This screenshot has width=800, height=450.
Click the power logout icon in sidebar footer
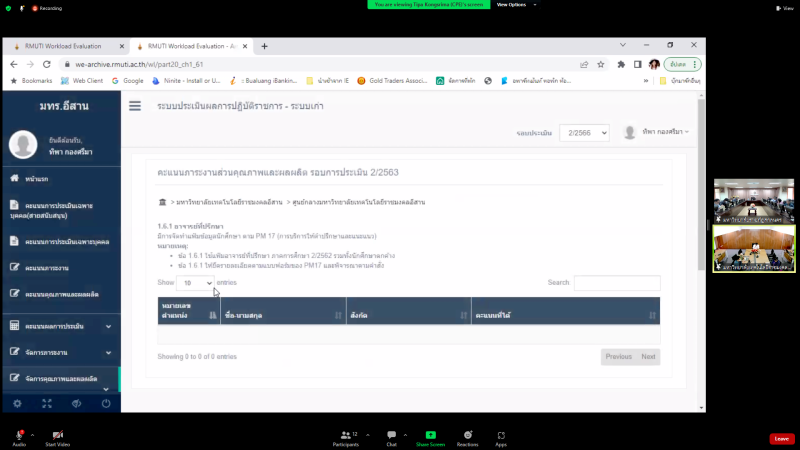[106, 403]
